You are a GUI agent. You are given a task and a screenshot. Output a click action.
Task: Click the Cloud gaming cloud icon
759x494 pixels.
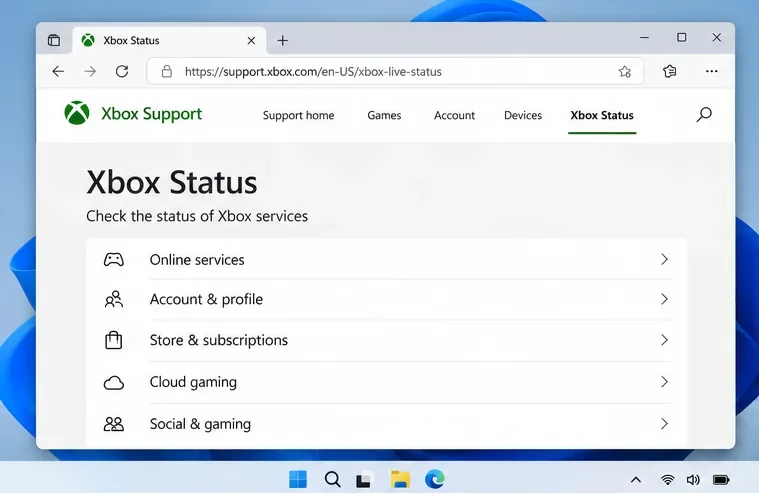114,383
